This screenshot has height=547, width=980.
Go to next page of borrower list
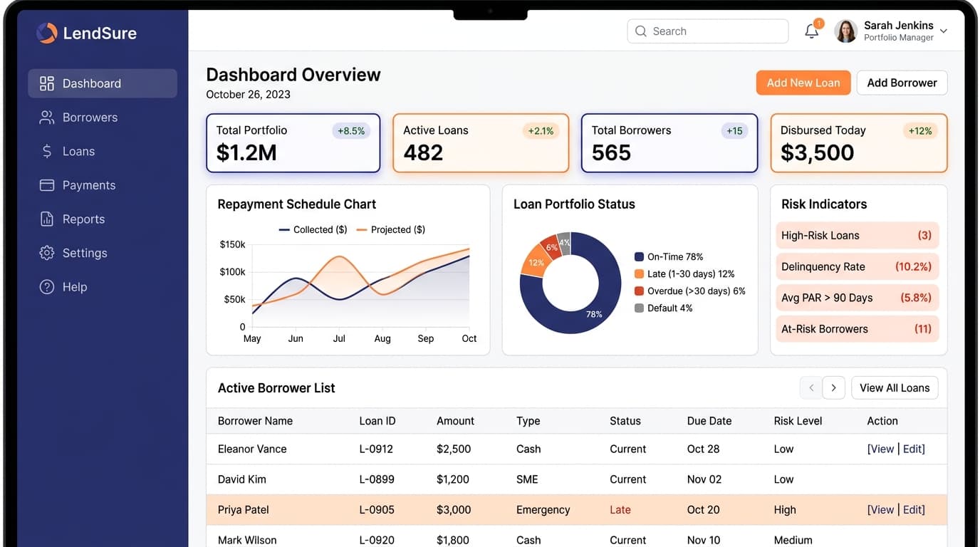[834, 388]
